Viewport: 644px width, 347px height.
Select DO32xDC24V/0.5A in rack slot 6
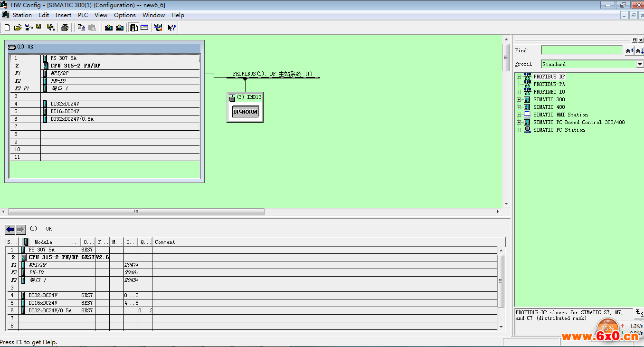[104, 119]
